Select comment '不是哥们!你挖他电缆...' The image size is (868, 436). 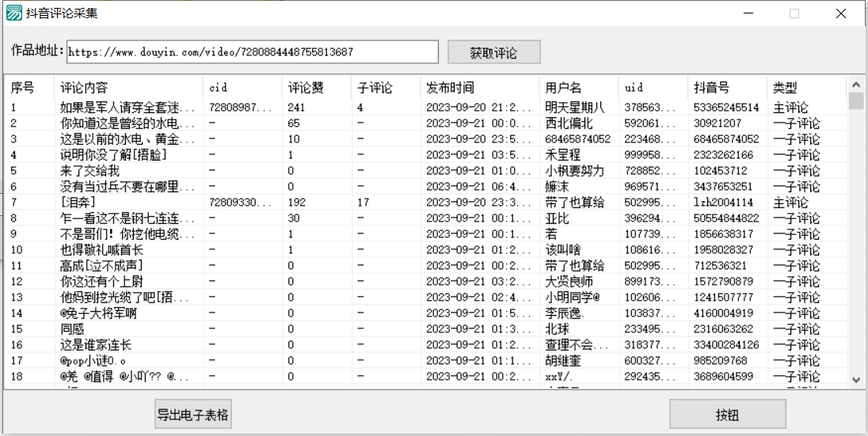coord(128,234)
